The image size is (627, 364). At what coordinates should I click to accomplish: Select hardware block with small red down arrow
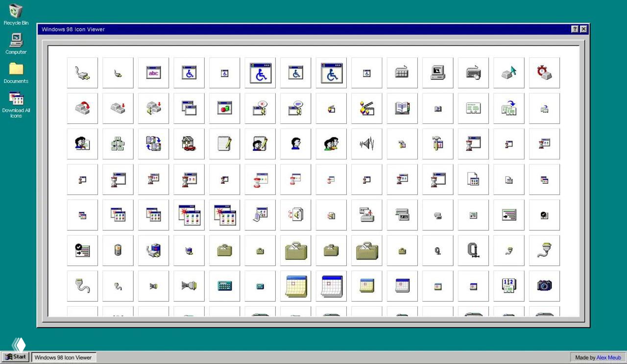[118, 108]
